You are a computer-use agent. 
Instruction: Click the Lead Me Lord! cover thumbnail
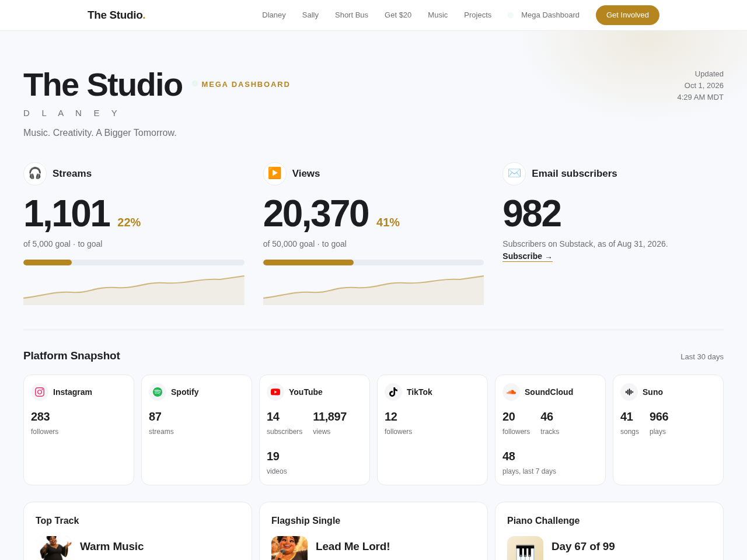289,548
